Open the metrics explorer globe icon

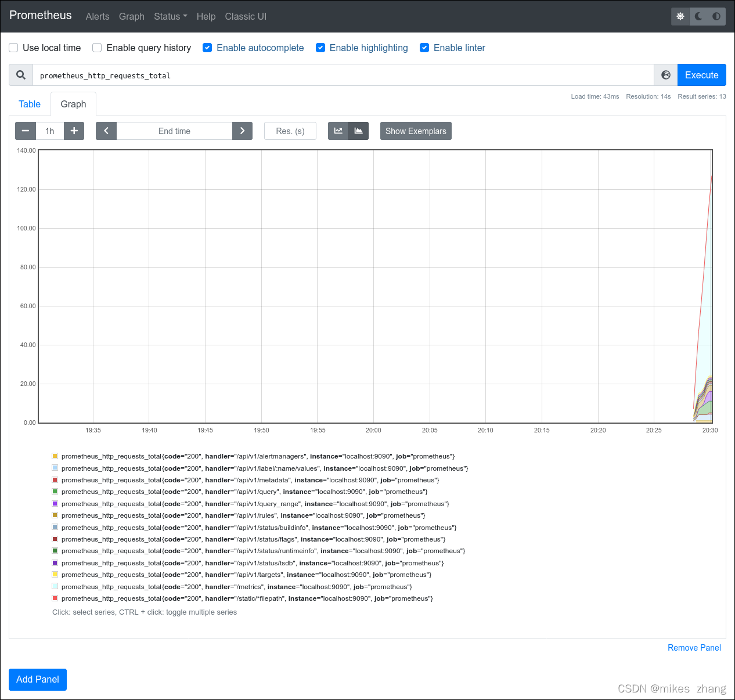pos(665,75)
